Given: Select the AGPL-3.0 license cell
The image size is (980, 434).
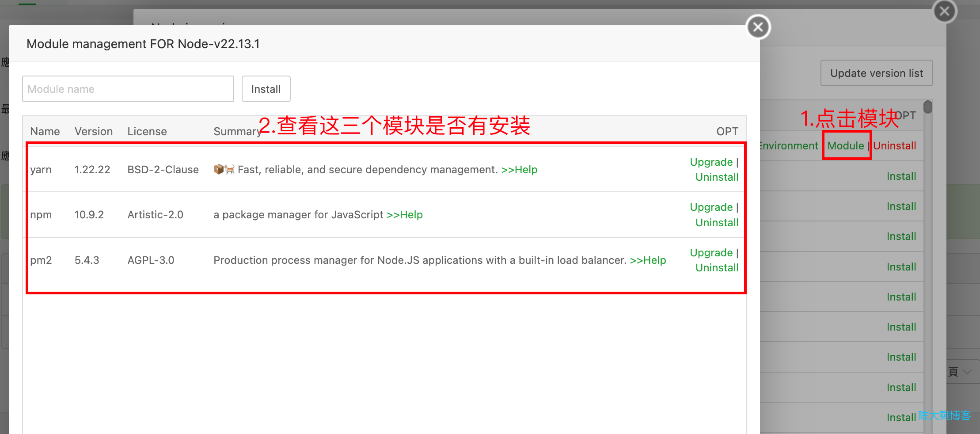Looking at the screenshot, I should pos(151,260).
